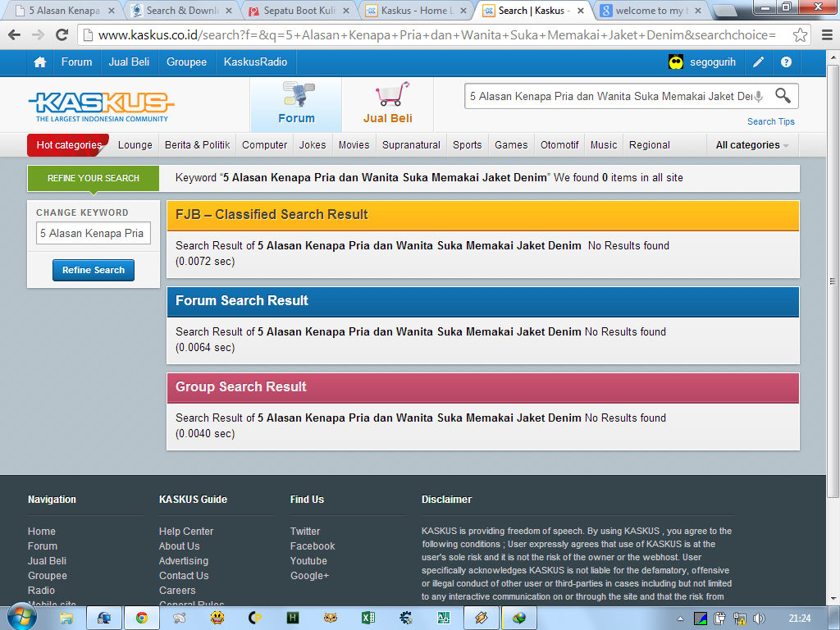The image size is (840, 630).
Task: Click the volume speaker tray icon
Action: 759,619
